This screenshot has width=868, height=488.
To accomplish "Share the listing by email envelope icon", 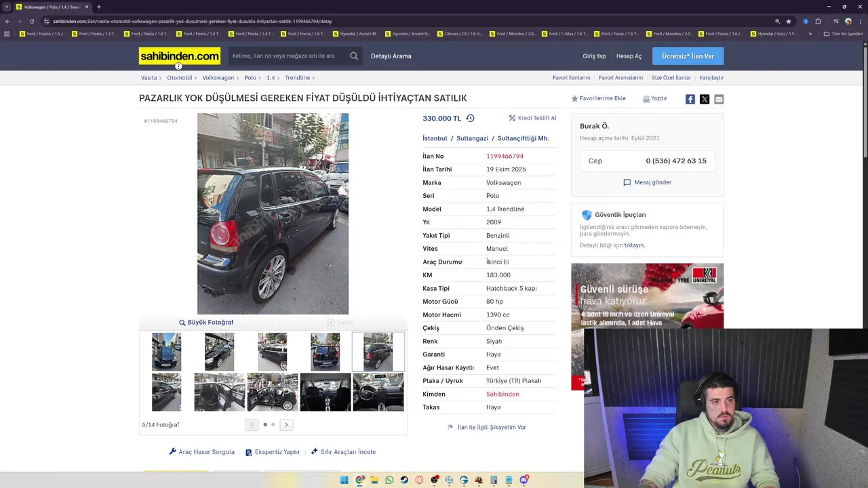I will click(719, 99).
